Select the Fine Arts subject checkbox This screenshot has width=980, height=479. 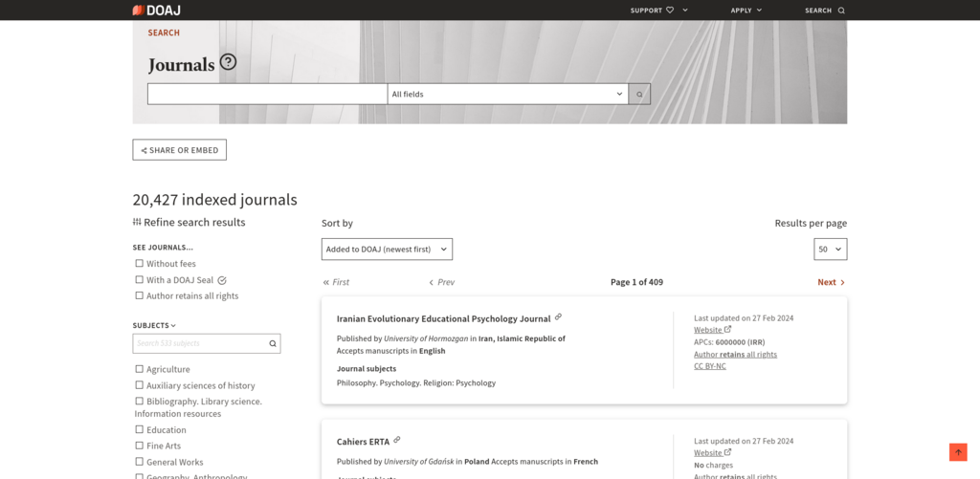(140, 446)
